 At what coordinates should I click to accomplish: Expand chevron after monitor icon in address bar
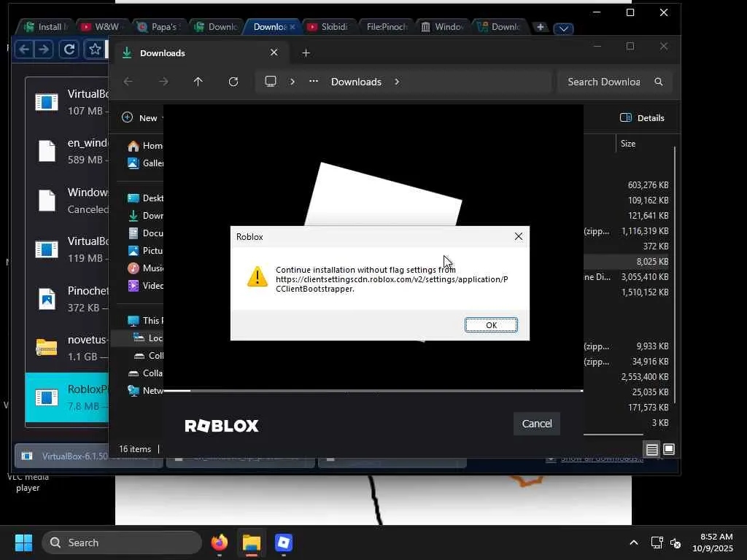[292, 82]
